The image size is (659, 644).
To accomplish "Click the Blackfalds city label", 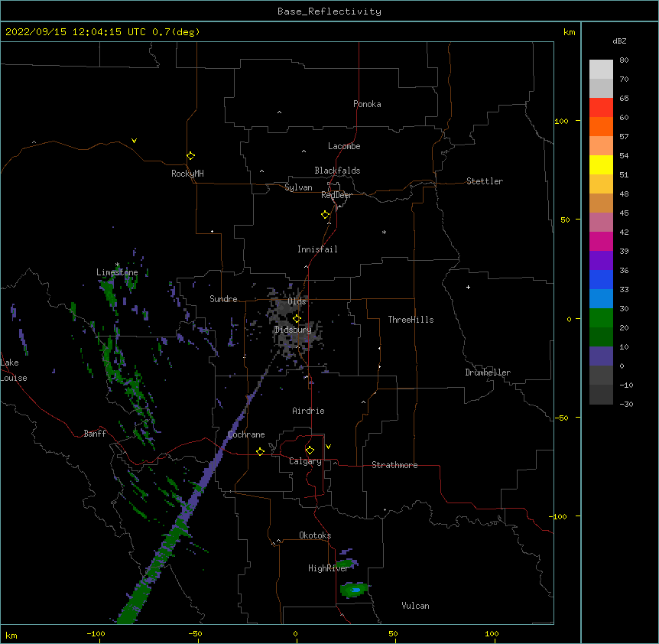I will 337,171.
